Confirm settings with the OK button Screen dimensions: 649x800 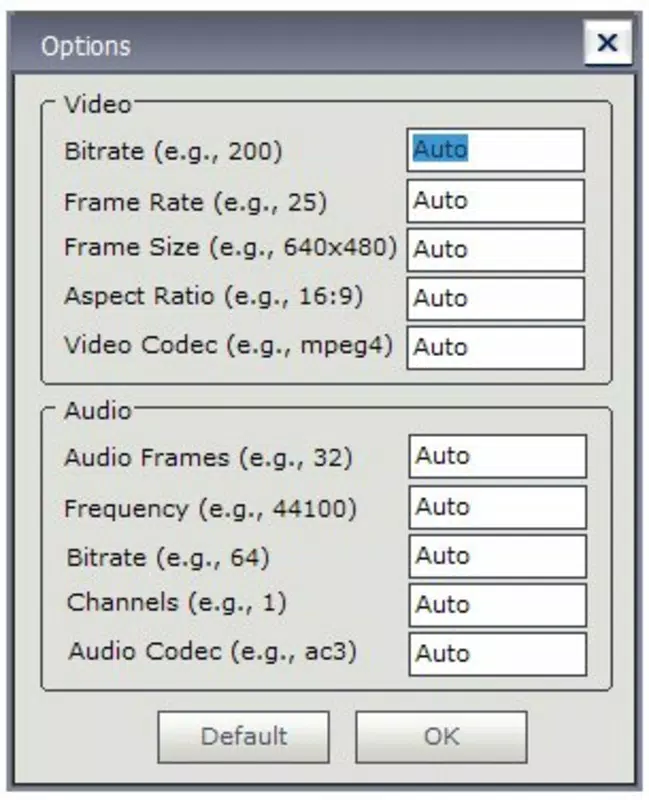click(441, 737)
